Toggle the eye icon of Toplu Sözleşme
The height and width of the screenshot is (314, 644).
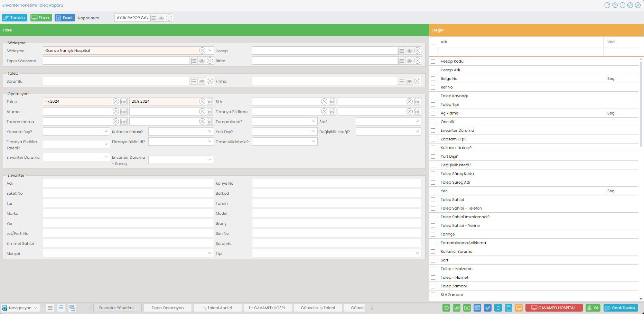point(202,61)
